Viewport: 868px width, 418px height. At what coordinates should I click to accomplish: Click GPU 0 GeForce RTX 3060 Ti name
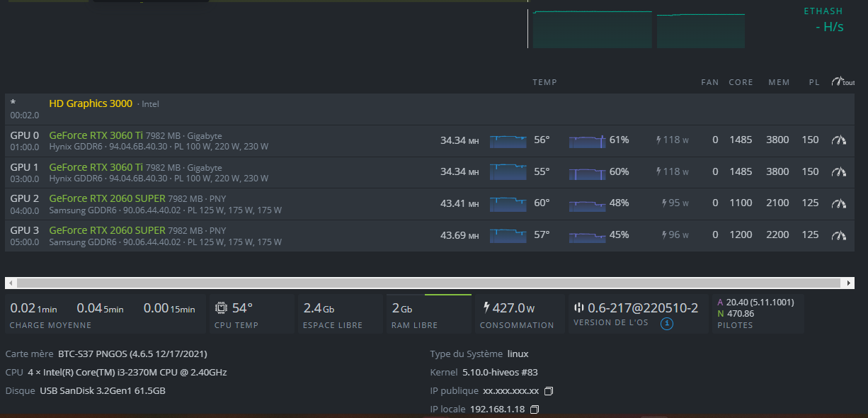tap(96, 135)
